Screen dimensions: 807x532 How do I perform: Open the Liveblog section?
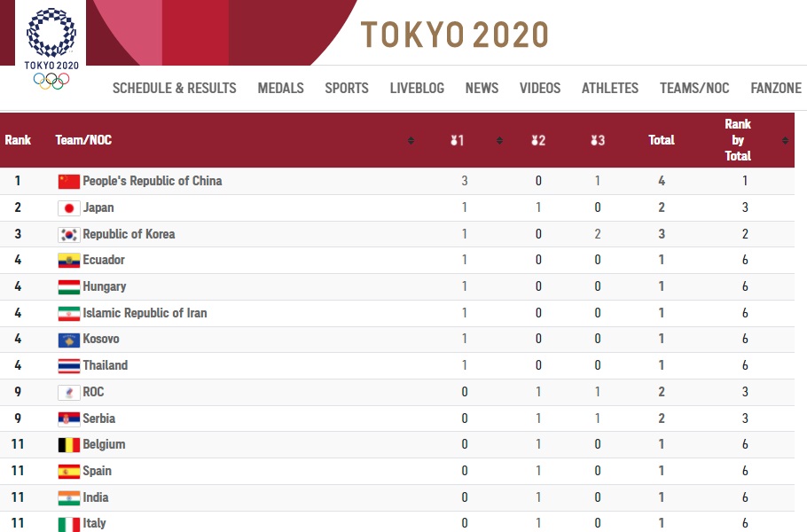click(x=417, y=88)
